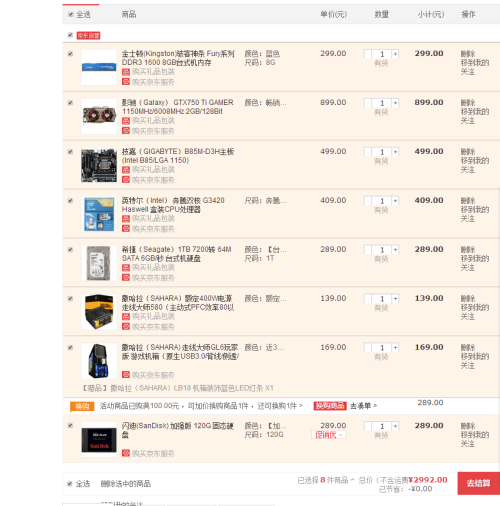500x506 pixels.
Task: Open SanDisk SSD thumbnail
Action: pos(99,440)
